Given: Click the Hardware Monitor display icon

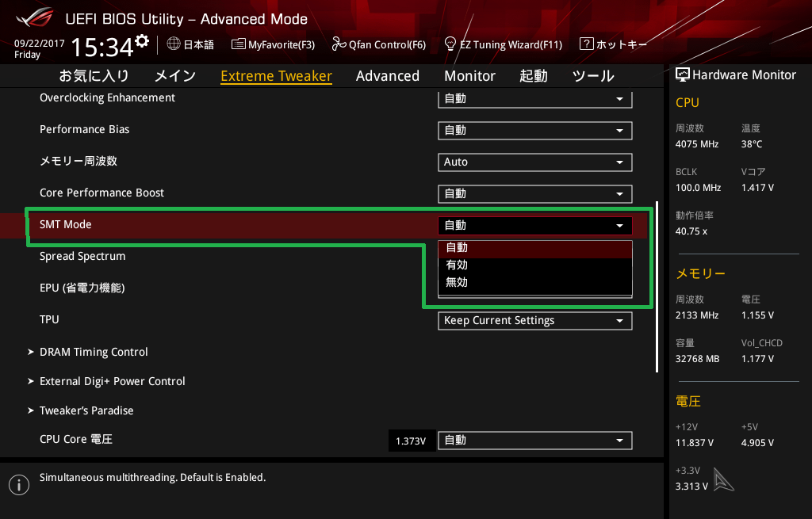Looking at the screenshot, I should pos(683,75).
